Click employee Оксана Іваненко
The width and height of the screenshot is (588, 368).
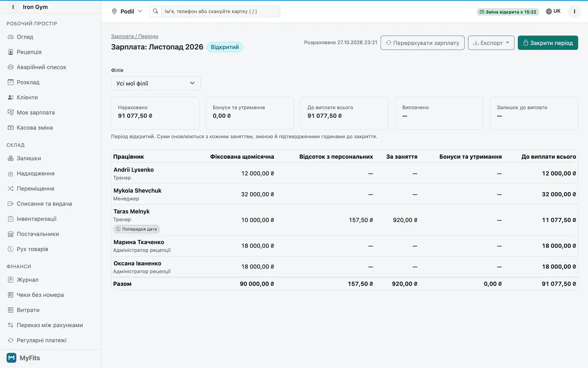click(137, 263)
